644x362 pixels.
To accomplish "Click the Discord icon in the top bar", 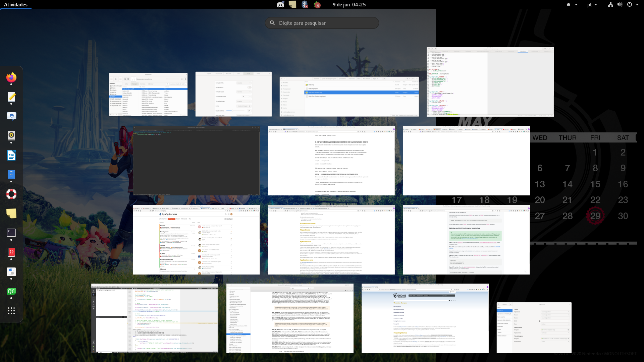I will pos(280,4).
